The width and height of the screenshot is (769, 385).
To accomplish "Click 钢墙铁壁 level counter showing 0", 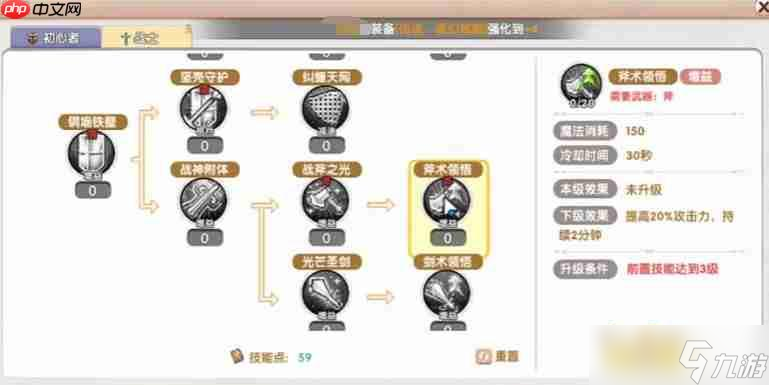I will point(93,191).
